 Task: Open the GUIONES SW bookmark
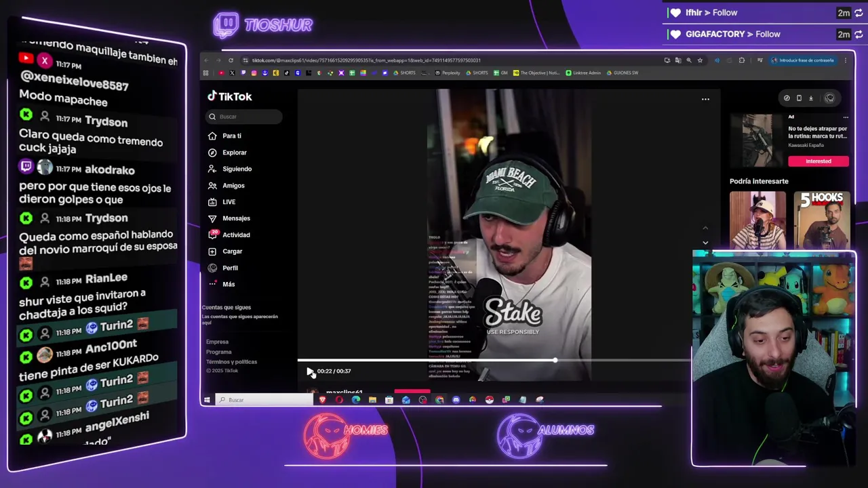click(622, 73)
